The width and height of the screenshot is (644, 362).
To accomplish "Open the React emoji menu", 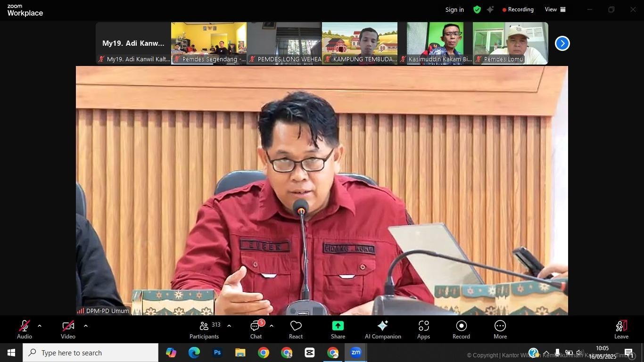I will (296, 329).
